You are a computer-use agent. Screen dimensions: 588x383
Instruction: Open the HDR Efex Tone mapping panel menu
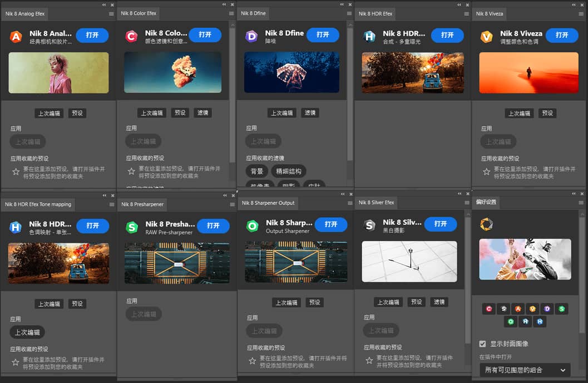point(112,204)
